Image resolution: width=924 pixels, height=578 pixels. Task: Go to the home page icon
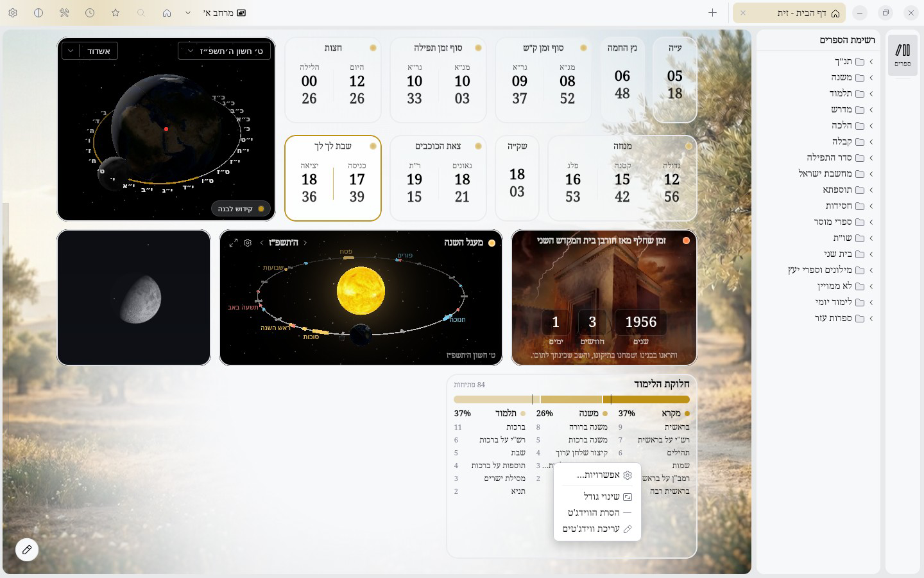click(167, 13)
